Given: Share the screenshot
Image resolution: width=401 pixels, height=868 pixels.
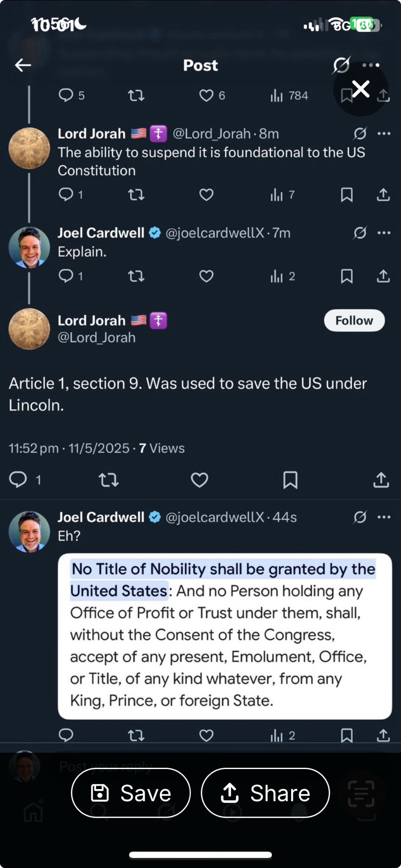Looking at the screenshot, I should [265, 793].
